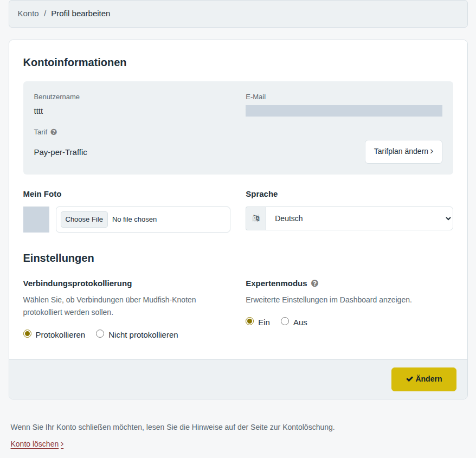Click the Tarifplan ändern button
The image size is (476, 458).
(x=403, y=151)
